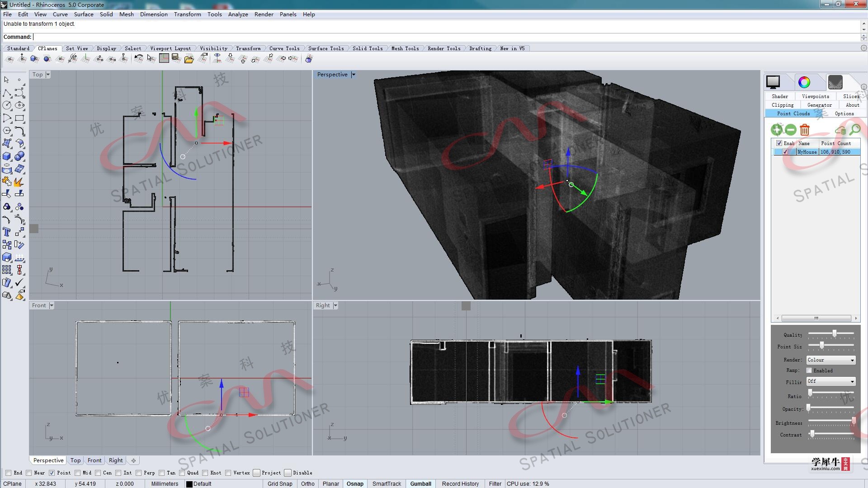Screen dimensions: 868x488
Task: Open the color wheel panel tab
Action: click(804, 82)
